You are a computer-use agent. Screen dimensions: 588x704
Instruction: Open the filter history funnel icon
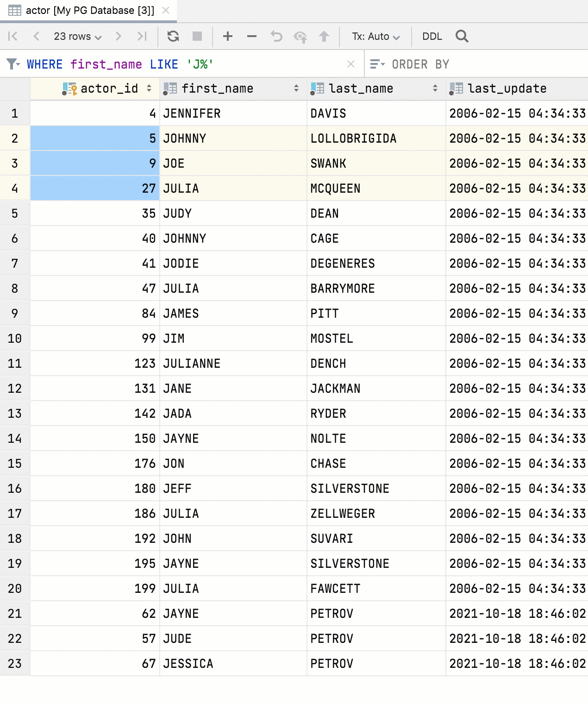click(x=13, y=64)
